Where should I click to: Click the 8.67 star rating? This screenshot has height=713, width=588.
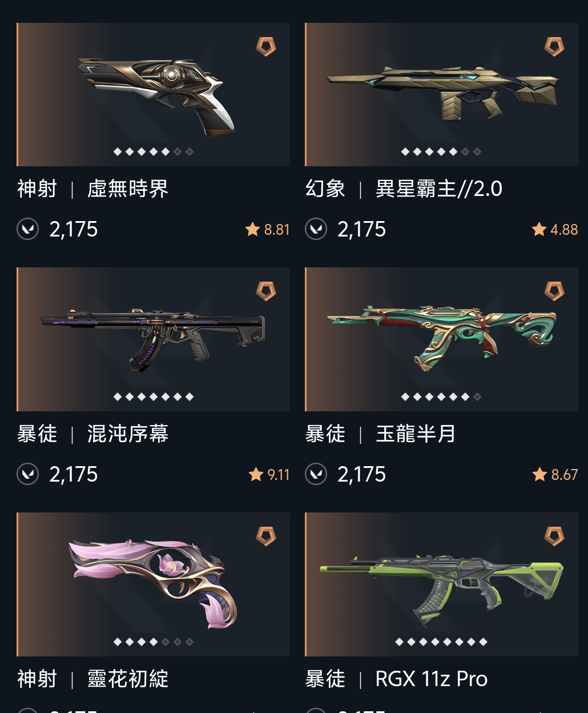[x=555, y=475]
